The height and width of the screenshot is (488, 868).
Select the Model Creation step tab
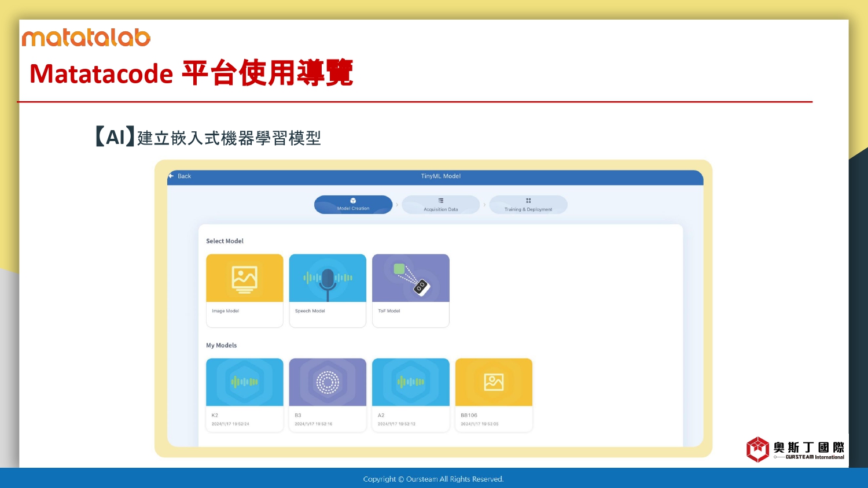353,205
